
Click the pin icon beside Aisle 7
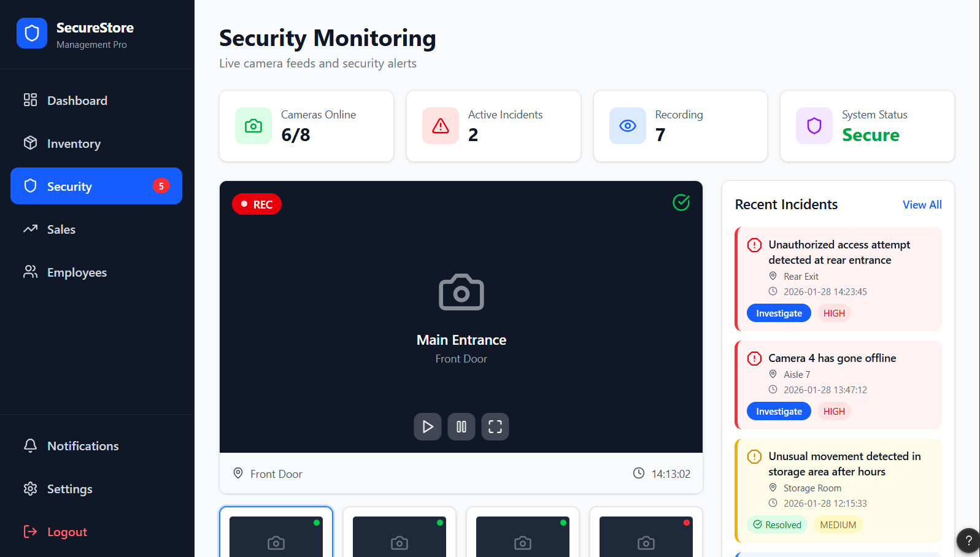(773, 374)
